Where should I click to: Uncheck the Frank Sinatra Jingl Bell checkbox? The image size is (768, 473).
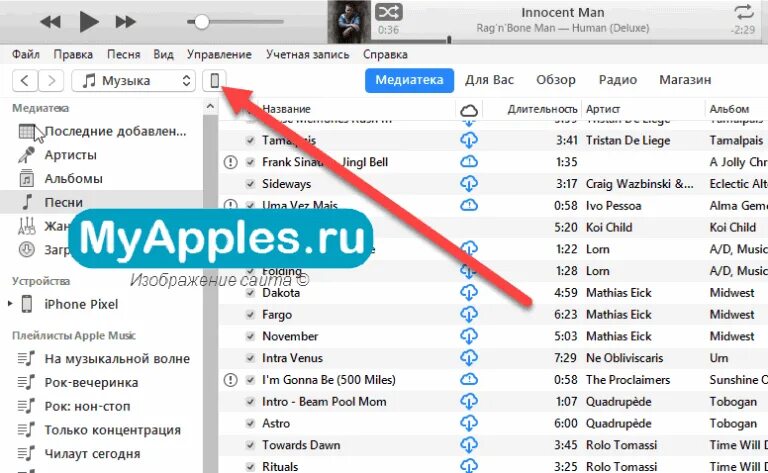(x=250, y=162)
